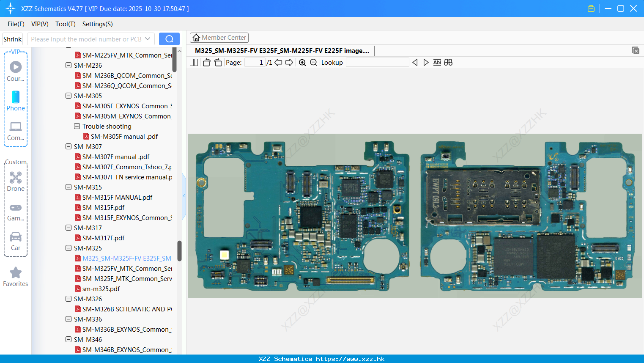Zoom out of the board image
Viewport: 644px width, 363px height.
coord(313,63)
